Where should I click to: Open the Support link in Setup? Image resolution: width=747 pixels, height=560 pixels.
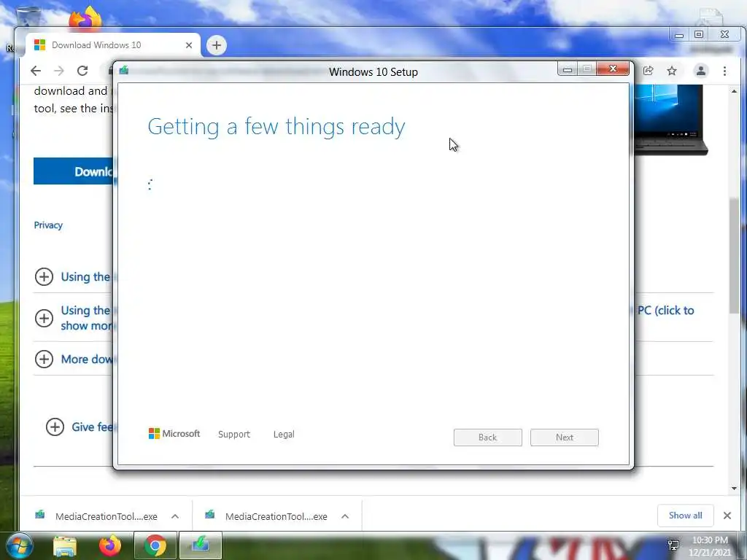coord(234,435)
